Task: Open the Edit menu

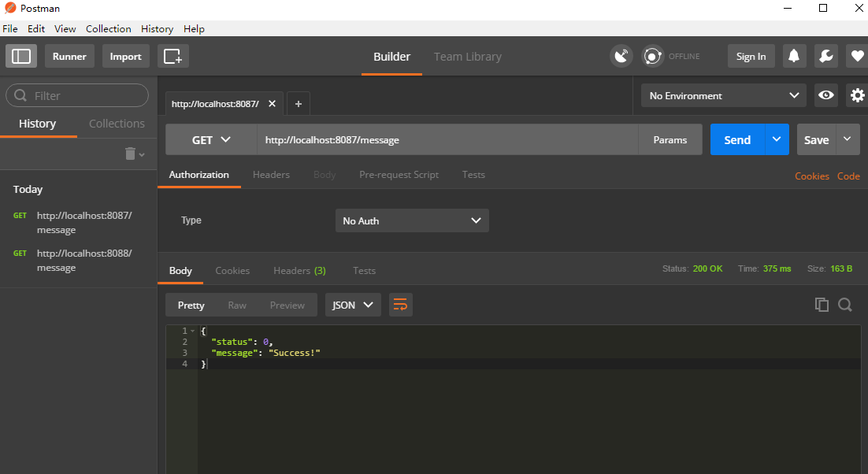Action: click(36, 29)
